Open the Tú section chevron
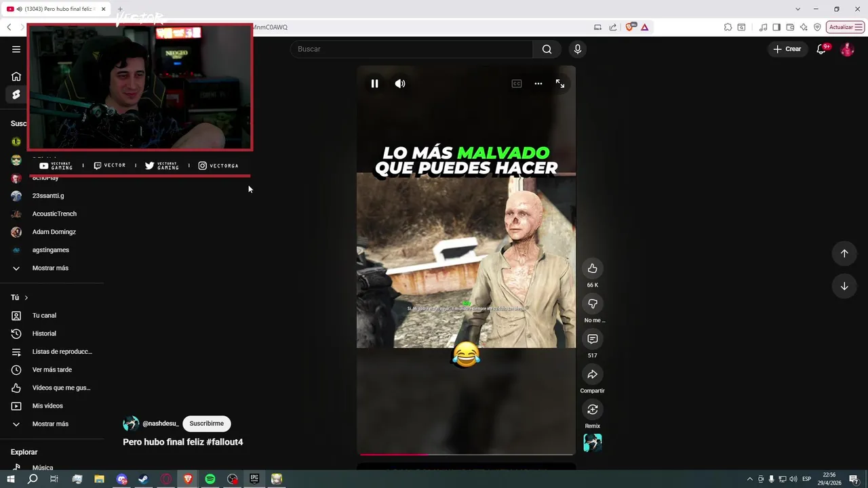868x488 pixels. point(26,298)
